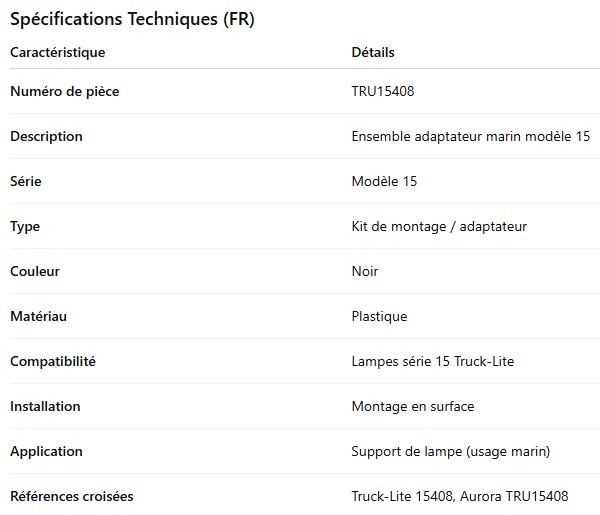Screen dimensions: 600x515
Task: Click the 'Détails' column header
Action: click(373, 52)
